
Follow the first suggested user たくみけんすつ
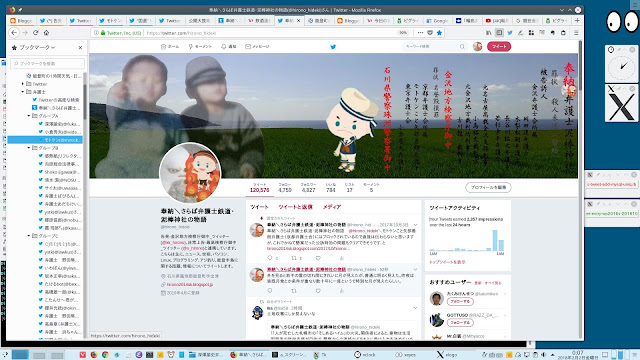460,301
